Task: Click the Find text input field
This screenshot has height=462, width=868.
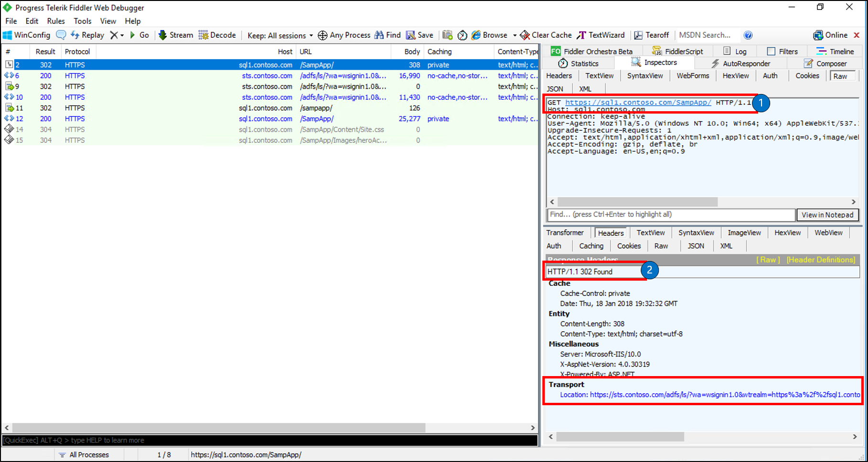Action: [671, 215]
